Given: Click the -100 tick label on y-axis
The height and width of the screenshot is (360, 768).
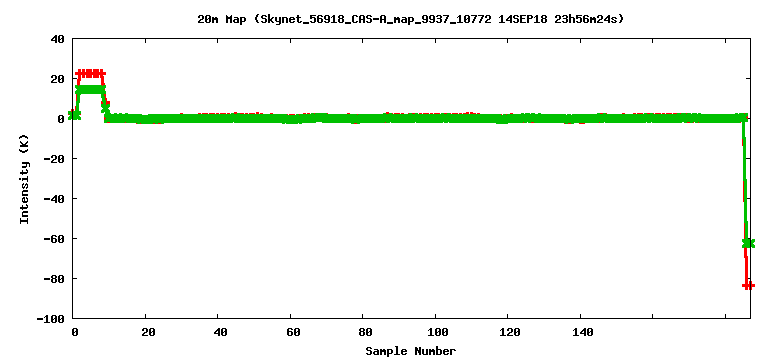Looking at the screenshot, I should coord(51,319).
